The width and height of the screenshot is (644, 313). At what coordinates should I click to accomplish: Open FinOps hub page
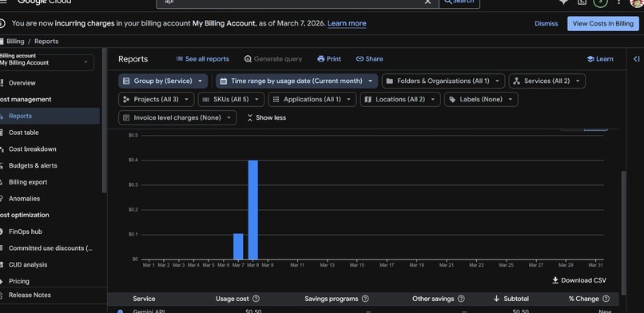[26, 232]
